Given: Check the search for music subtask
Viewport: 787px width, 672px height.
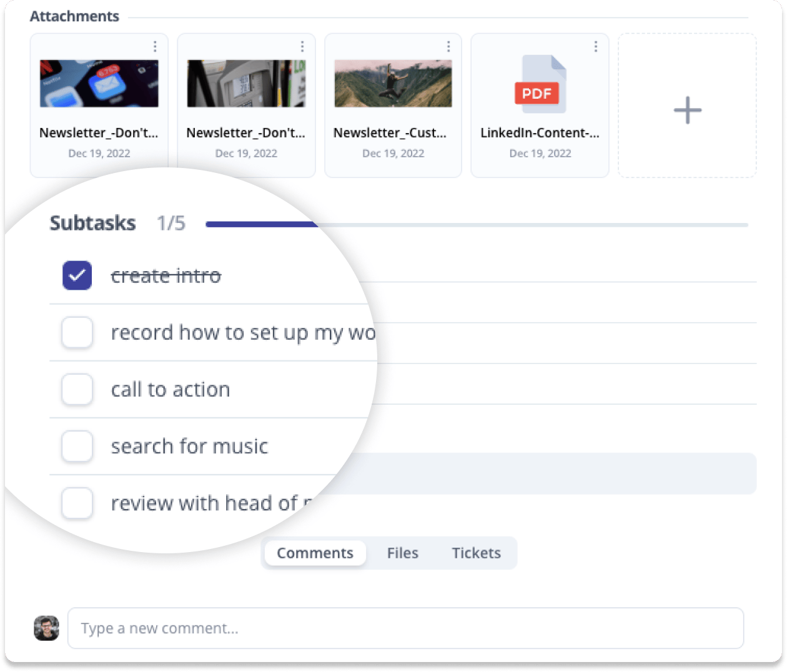Looking at the screenshot, I should 77,446.
